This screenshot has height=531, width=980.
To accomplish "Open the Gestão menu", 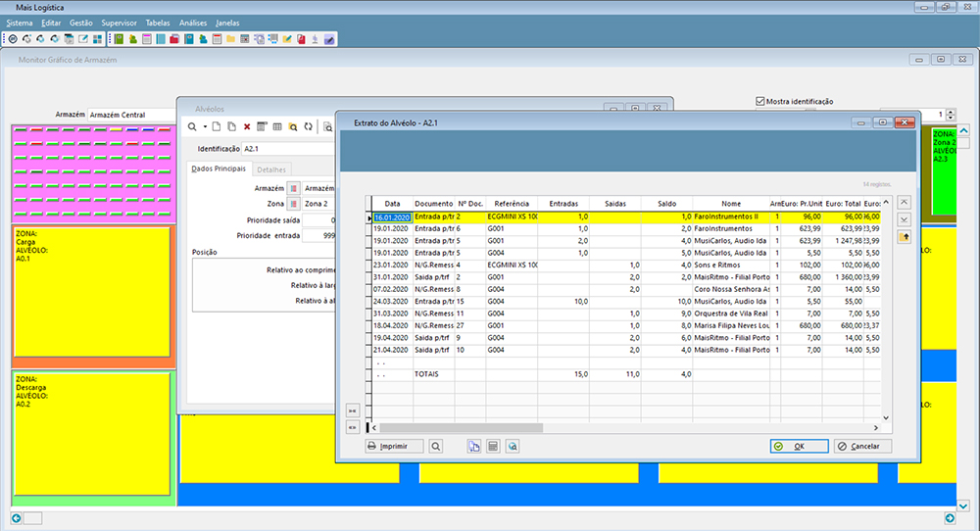I will [80, 24].
